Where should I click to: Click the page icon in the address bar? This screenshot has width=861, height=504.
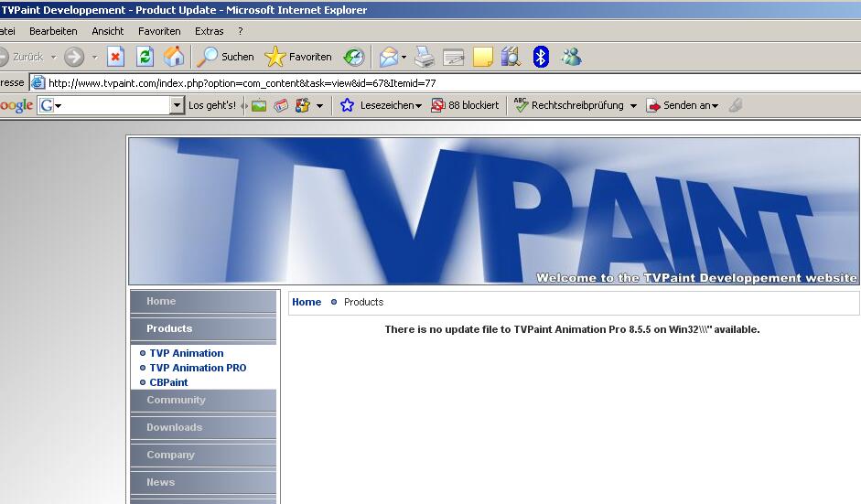tap(38, 83)
